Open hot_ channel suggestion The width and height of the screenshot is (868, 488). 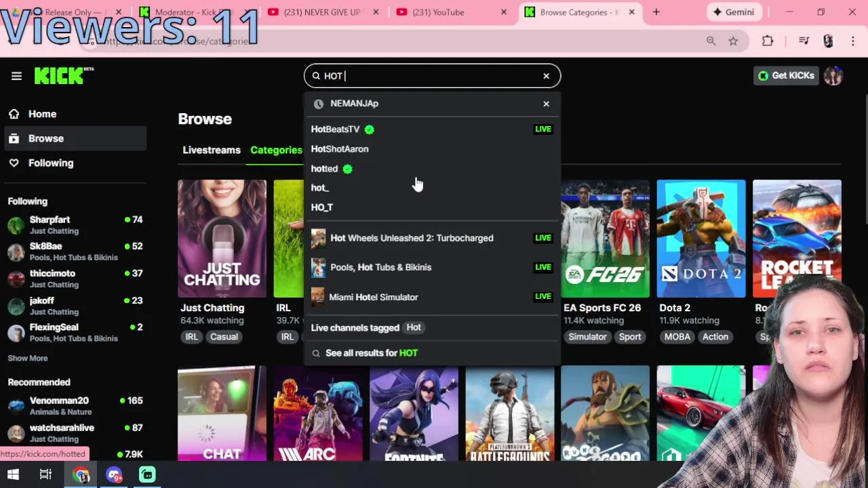[x=432, y=188]
